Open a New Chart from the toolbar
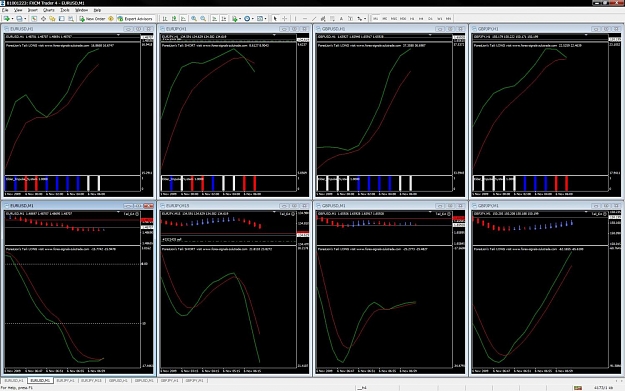 pos(6,18)
